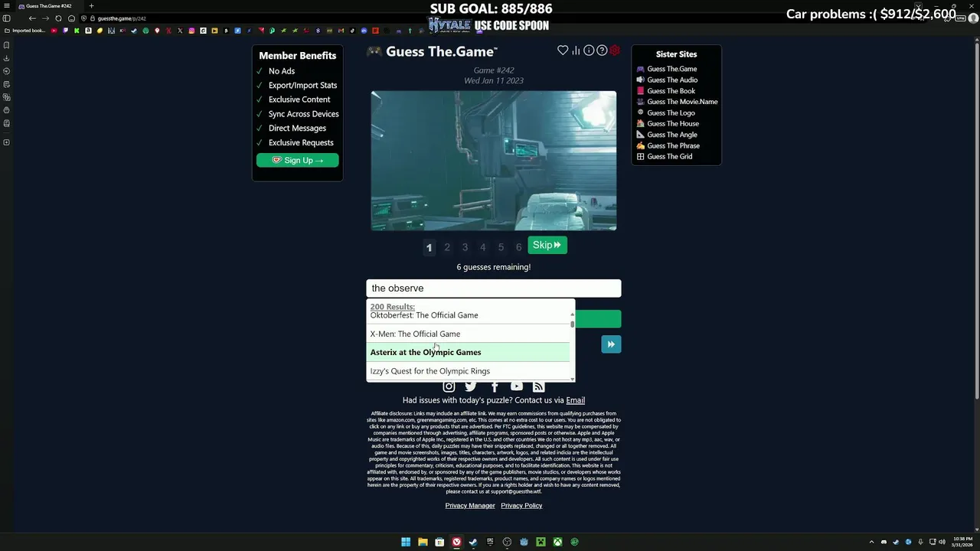
Task: Open the question mark help icon
Action: click(x=602, y=51)
